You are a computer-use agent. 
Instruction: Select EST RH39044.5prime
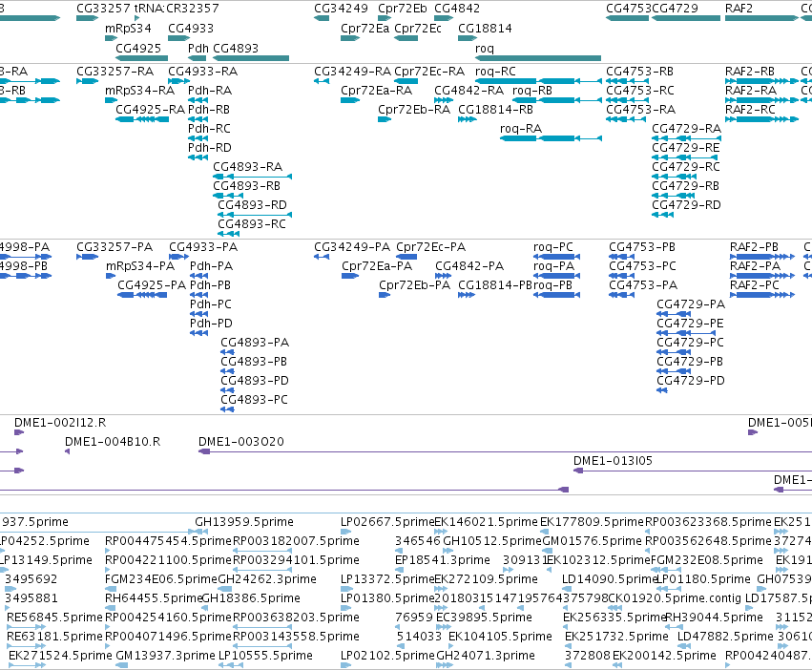coord(714,618)
